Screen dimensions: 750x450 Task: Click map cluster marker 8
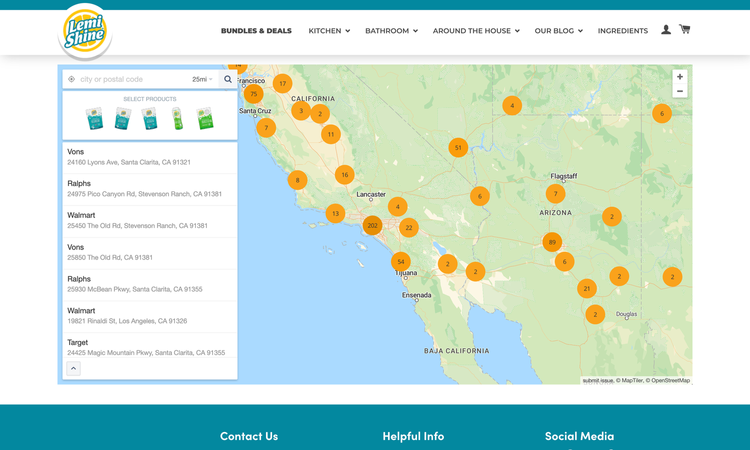click(x=297, y=180)
